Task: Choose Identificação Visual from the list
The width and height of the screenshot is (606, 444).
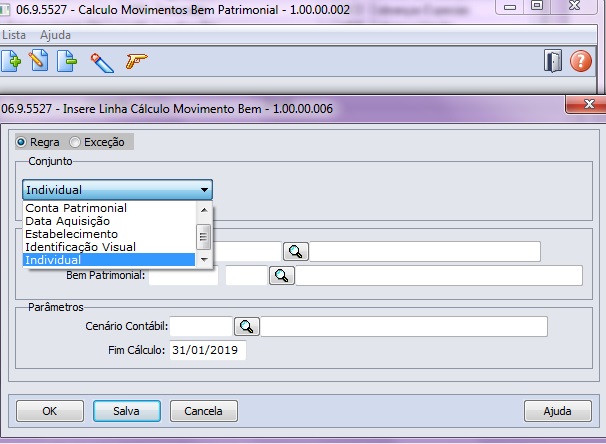Action: pos(109,247)
